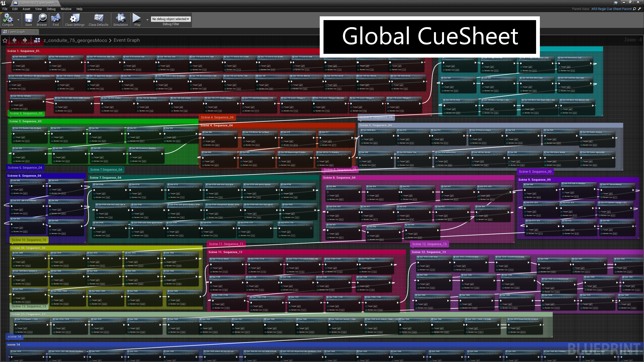Viewport: 644px width, 362px height.
Task: Navigate back with the left arrow icon
Action: click(14, 40)
